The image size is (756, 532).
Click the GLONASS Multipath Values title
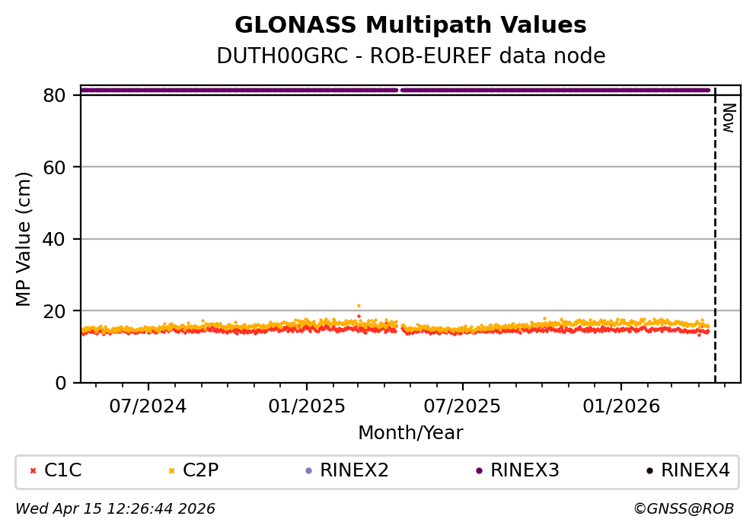click(x=410, y=26)
